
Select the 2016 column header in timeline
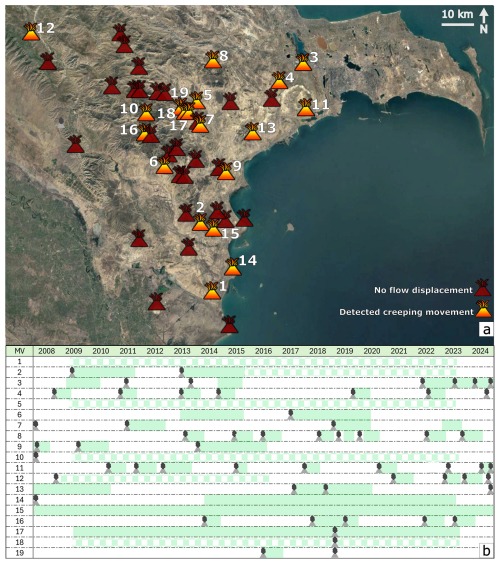point(263,351)
